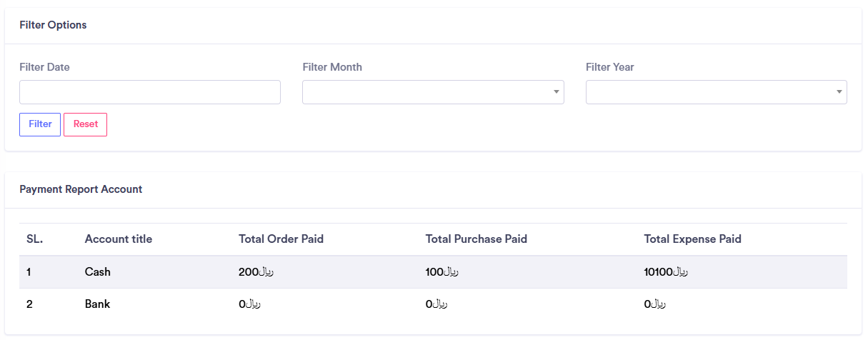Click the Total Expense Paid header
The height and width of the screenshot is (340, 868).
tap(692, 239)
